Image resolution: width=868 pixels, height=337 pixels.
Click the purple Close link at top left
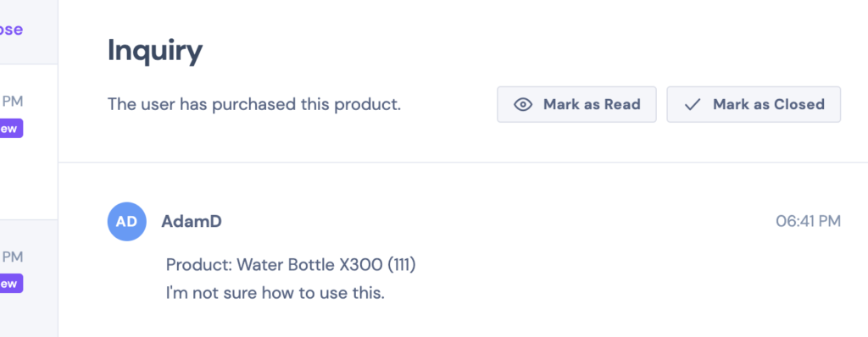coord(11,29)
